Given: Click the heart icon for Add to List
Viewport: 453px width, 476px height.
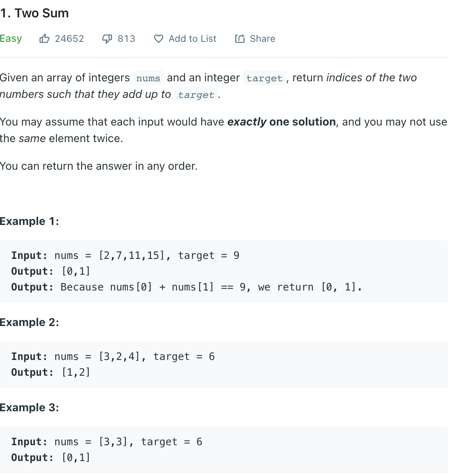Looking at the screenshot, I should tap(159, 39).
